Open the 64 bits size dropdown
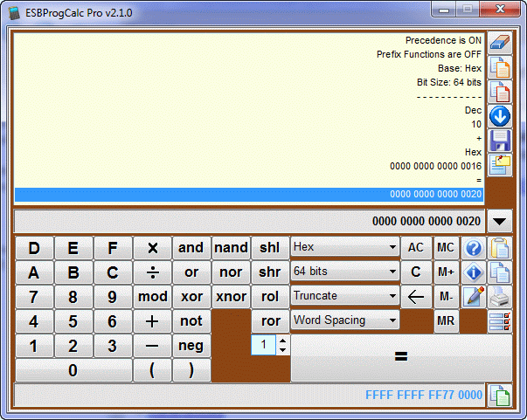The height and width of the screenshot is (420, 527). pyautogui.click(x=345, y=272)
